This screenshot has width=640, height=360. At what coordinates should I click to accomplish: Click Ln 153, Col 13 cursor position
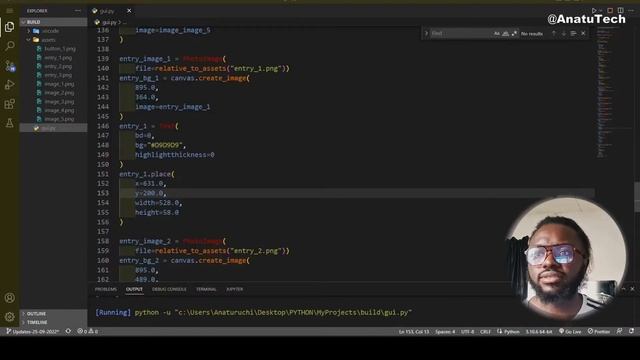tap(414, 332)
